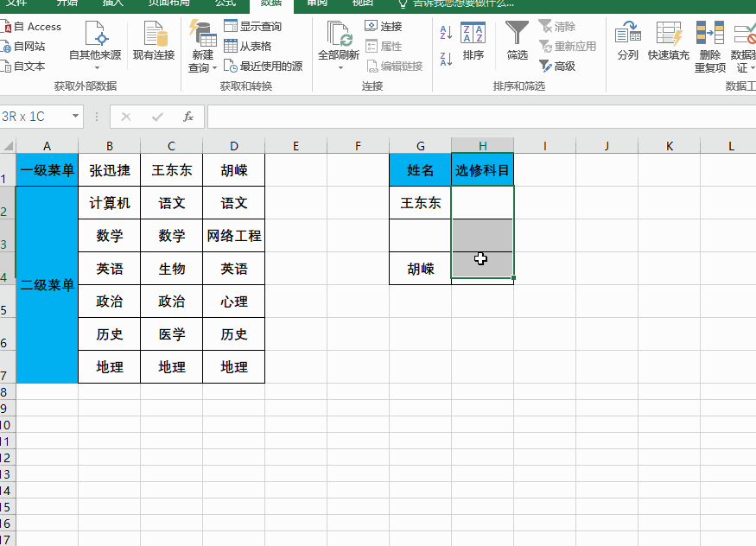Select the 姓名 header cell

click(421, 170)
